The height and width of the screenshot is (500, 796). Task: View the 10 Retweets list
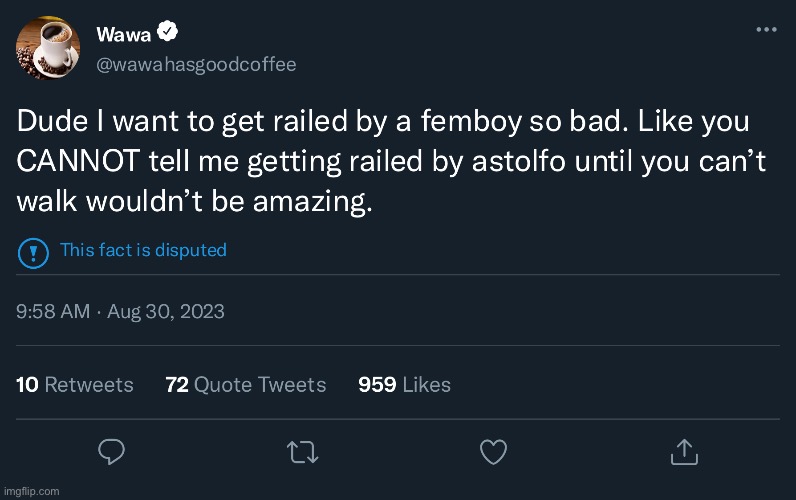(75, 384)
